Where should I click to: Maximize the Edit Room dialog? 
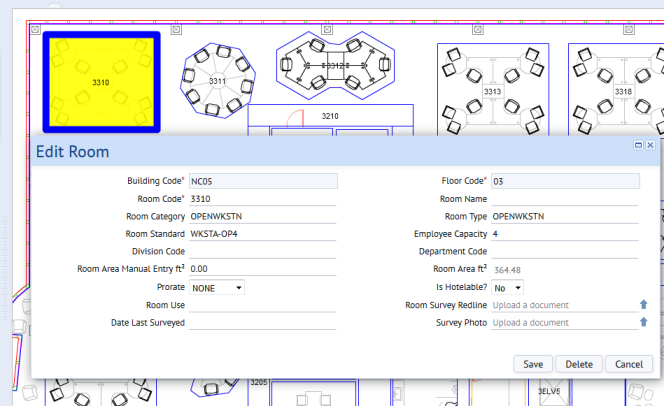[x=638, y=145]
